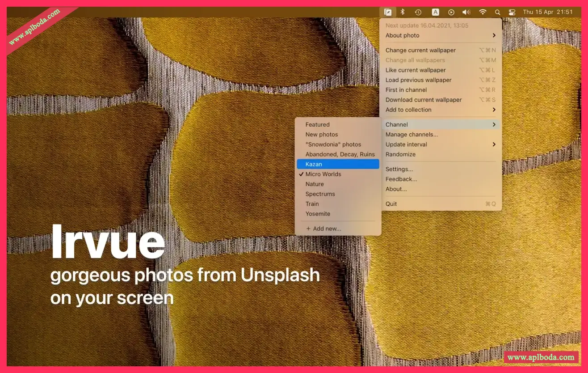Select the New photos channel
This screenshot has height=373, width=588.
(x=338, y=135)
